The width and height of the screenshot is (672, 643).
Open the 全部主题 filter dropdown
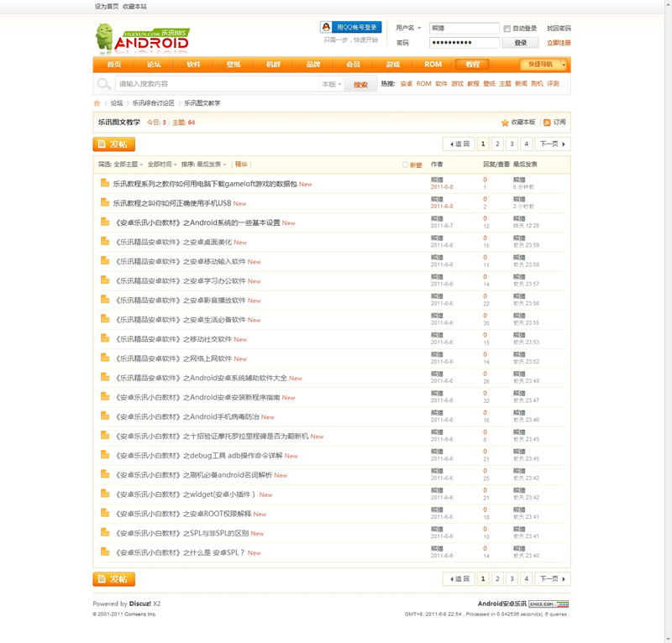pos(129,165)
